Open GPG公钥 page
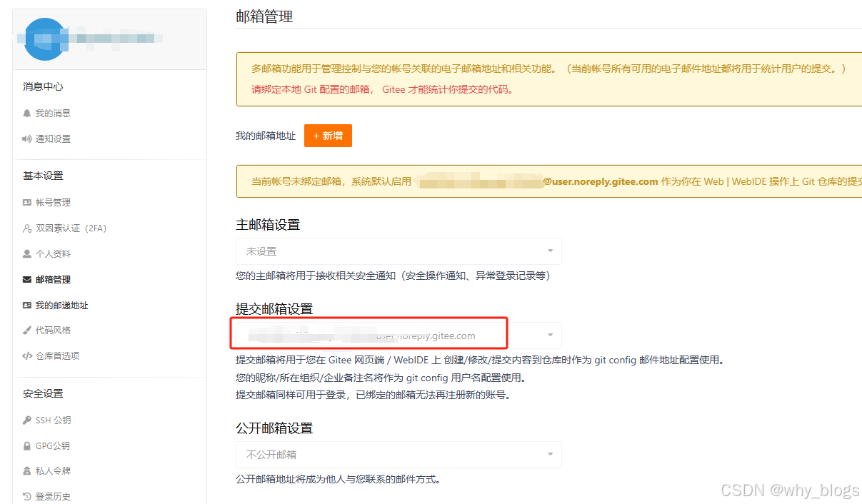This screenshot has height=504, width=862. pos(52,446)
